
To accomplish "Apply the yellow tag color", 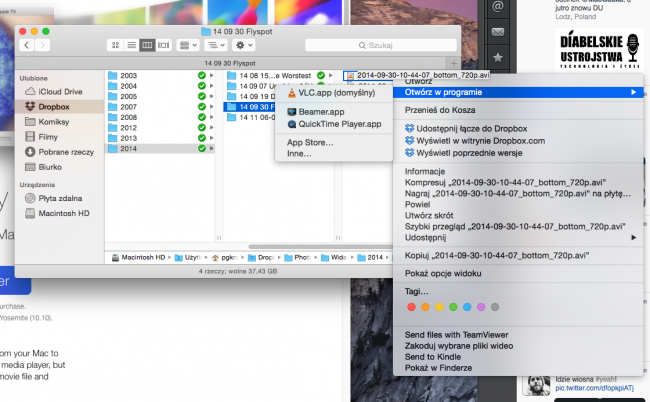I will pos(439,307).
